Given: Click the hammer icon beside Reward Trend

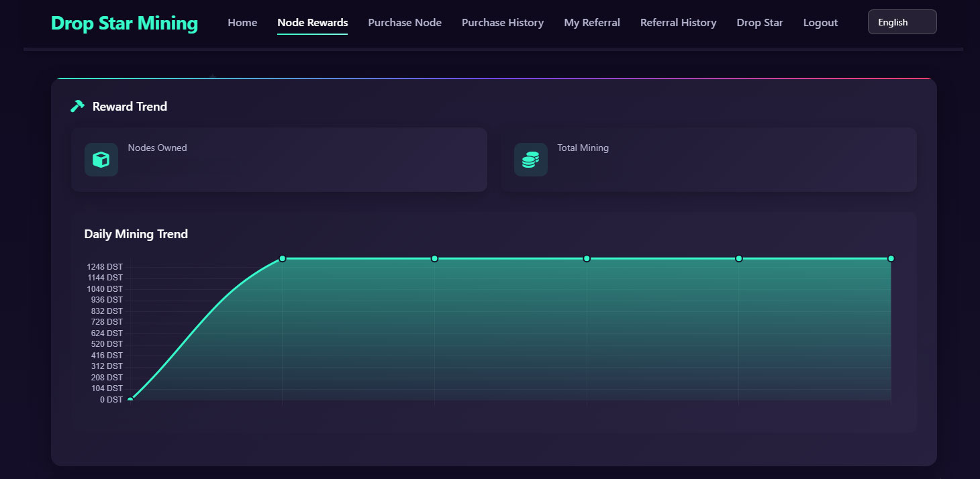Looking at the screenshot, I should click(x=77, y=106).
